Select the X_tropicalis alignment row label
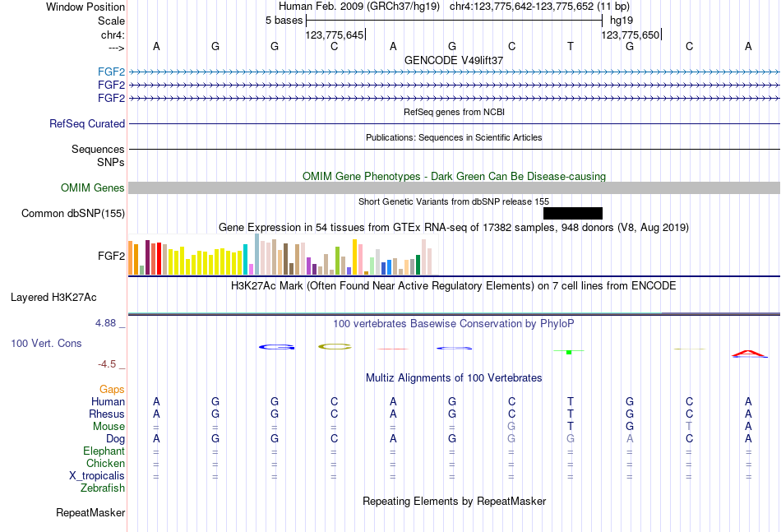This screenshot has height=532, width=781. click(x=97, y=476)
